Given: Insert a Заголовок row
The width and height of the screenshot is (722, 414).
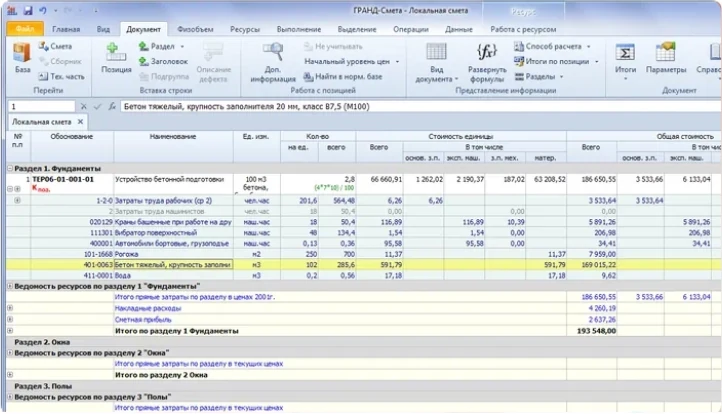Looking at the screenshot, I should pos(163,61).
